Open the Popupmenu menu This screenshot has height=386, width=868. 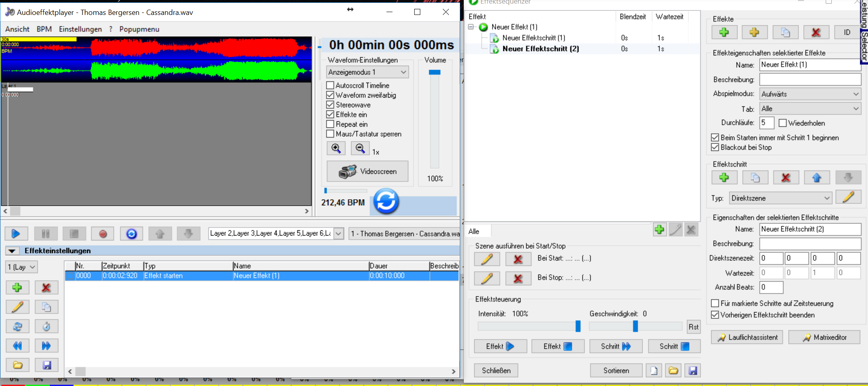[139, 29]
